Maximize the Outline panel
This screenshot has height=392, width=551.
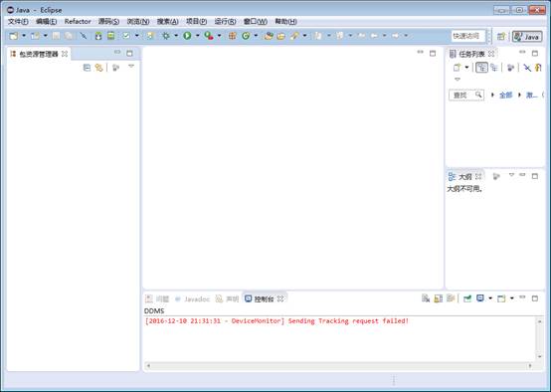pos(535,176)
